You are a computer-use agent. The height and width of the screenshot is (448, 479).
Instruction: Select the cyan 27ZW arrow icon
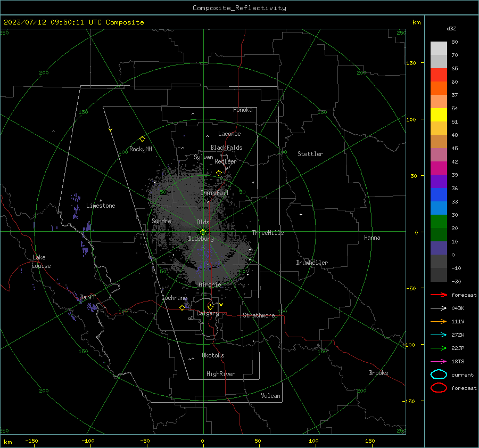(439, 335)
